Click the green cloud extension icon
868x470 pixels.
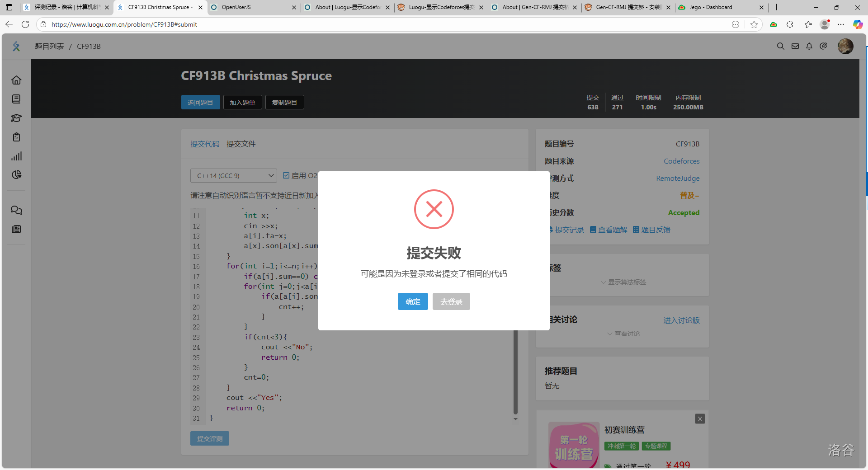click(x=774, y=24)
